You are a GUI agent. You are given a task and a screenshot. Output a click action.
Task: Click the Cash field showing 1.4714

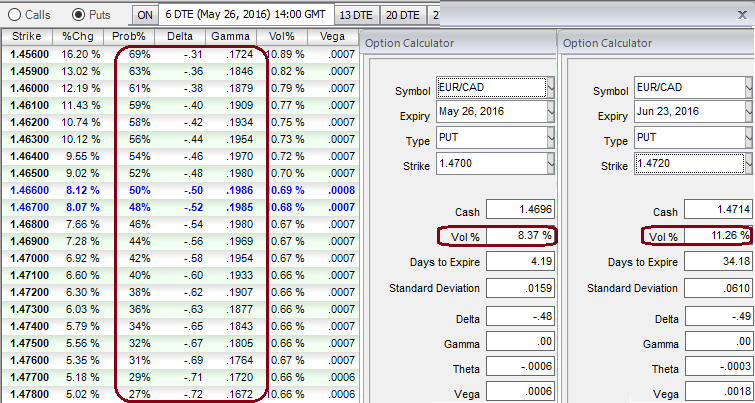coord(718,210)
